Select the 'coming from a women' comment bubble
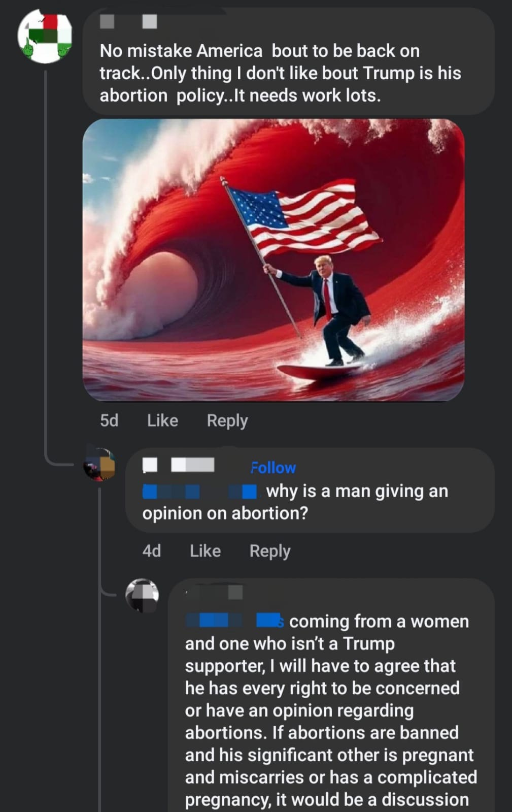The width and height of the screenshot is (512, 812). 331,695
